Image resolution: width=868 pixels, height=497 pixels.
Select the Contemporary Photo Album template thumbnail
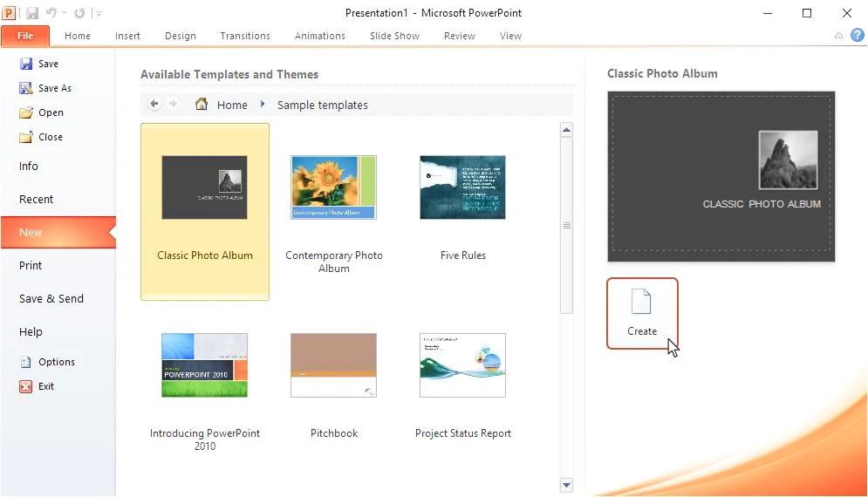(x=333, y=187)
